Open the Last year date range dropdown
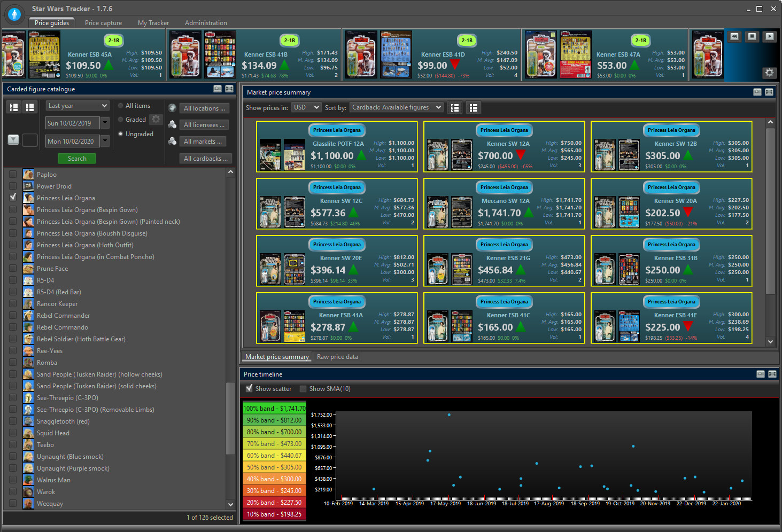The width and height of the screenshot is (782, 532). (78, 106)
